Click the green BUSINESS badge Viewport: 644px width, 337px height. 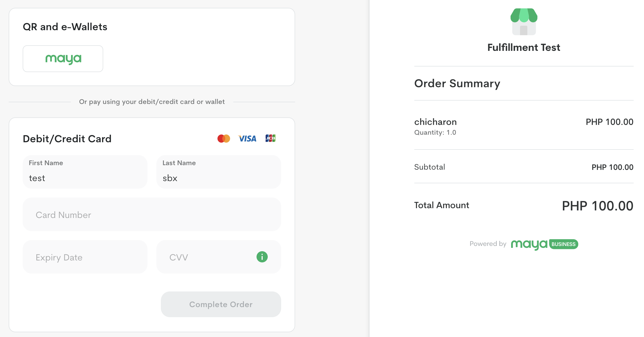[563, 244]
